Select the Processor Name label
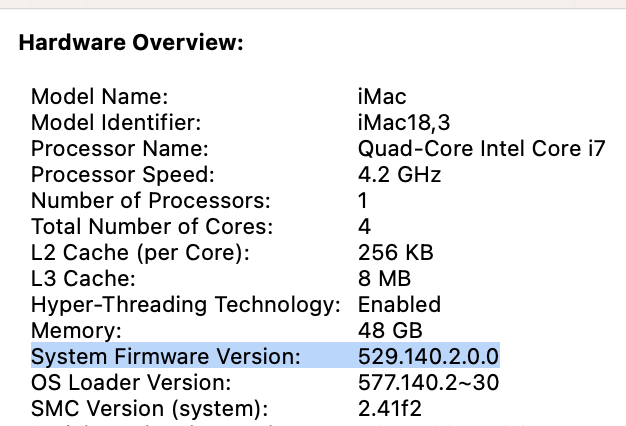The image size is (626, 426). click(x=119, y=149)
